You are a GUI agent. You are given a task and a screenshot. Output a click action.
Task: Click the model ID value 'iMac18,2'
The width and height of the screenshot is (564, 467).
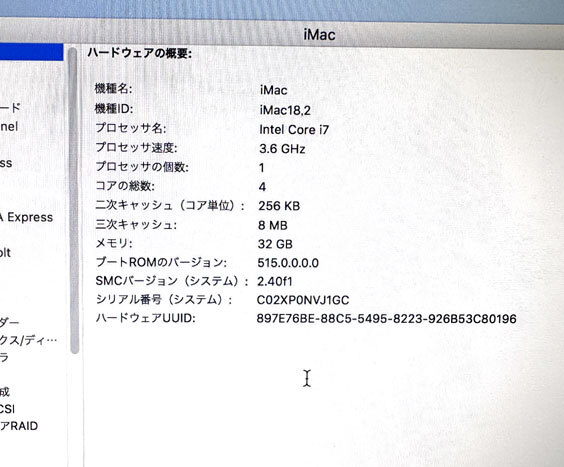285,110
